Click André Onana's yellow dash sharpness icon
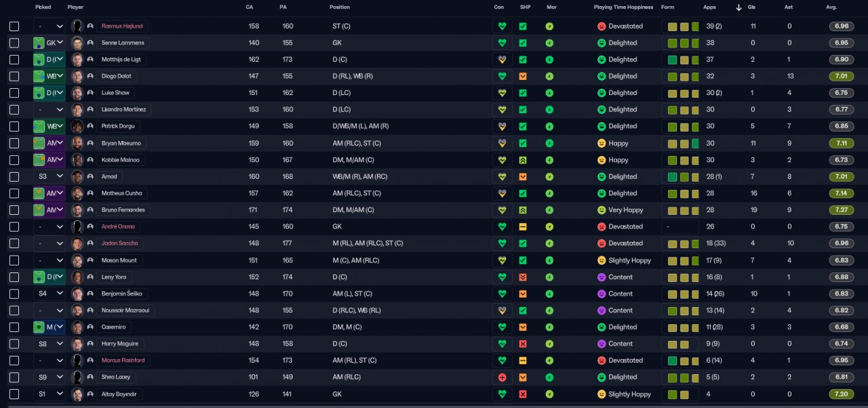 523,226
